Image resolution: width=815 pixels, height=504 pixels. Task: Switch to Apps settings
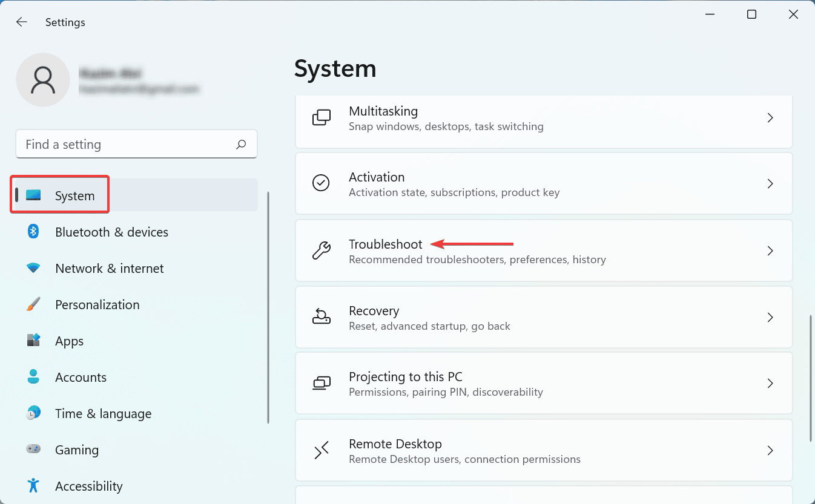click(x=137, y=341)
